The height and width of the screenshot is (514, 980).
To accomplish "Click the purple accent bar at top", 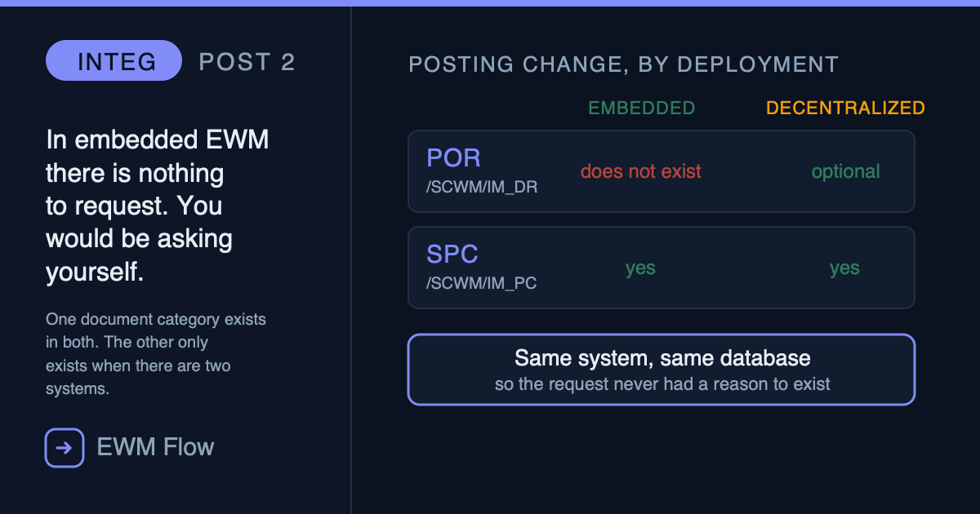I will point(490,3).
